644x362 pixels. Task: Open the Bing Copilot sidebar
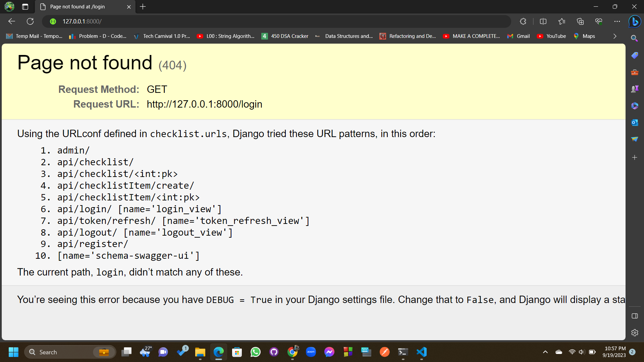click(635, 21)
